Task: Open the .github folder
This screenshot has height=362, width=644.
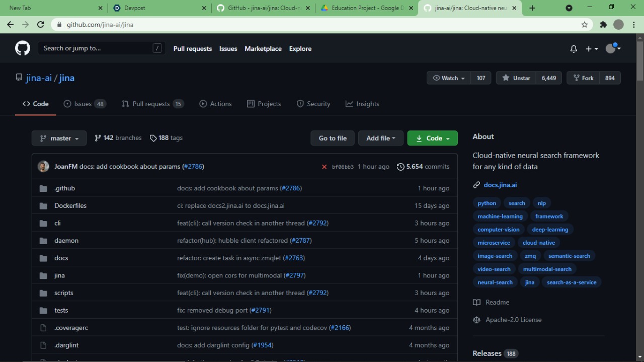Action: (64, 188)
